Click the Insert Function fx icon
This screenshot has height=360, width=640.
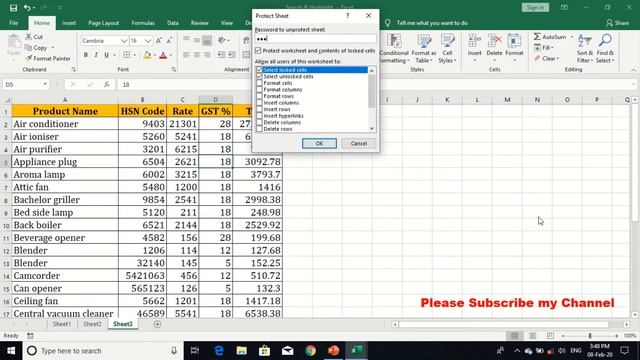[x=107, y=84]
